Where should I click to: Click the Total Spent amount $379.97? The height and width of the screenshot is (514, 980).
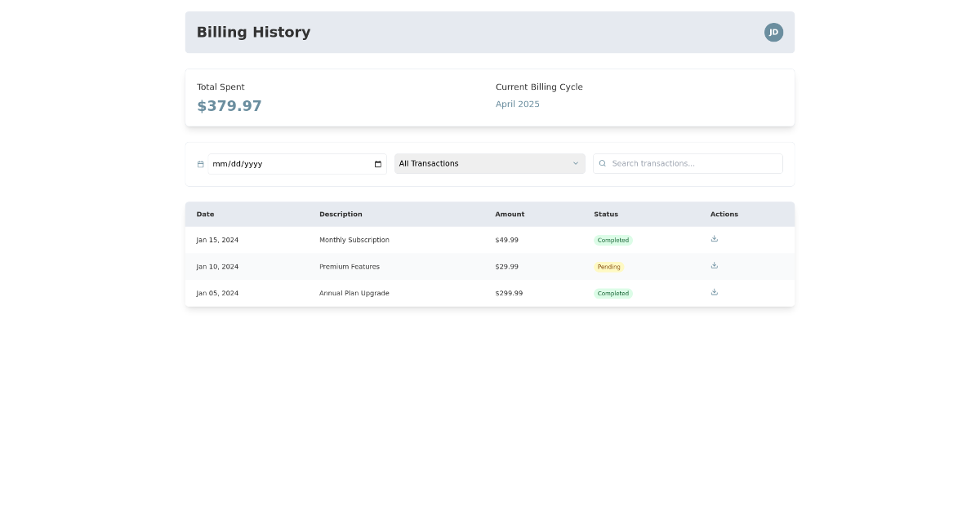[229, 105]
